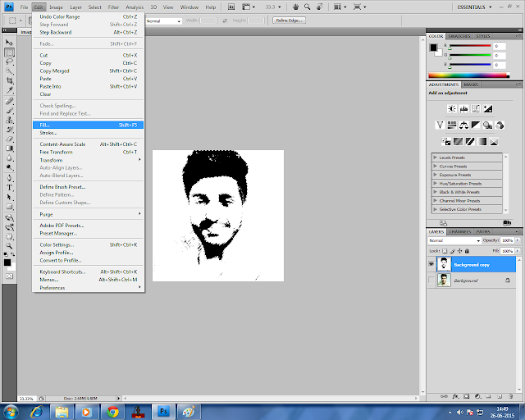Select the Background layer thumbnail

[444, 281]
